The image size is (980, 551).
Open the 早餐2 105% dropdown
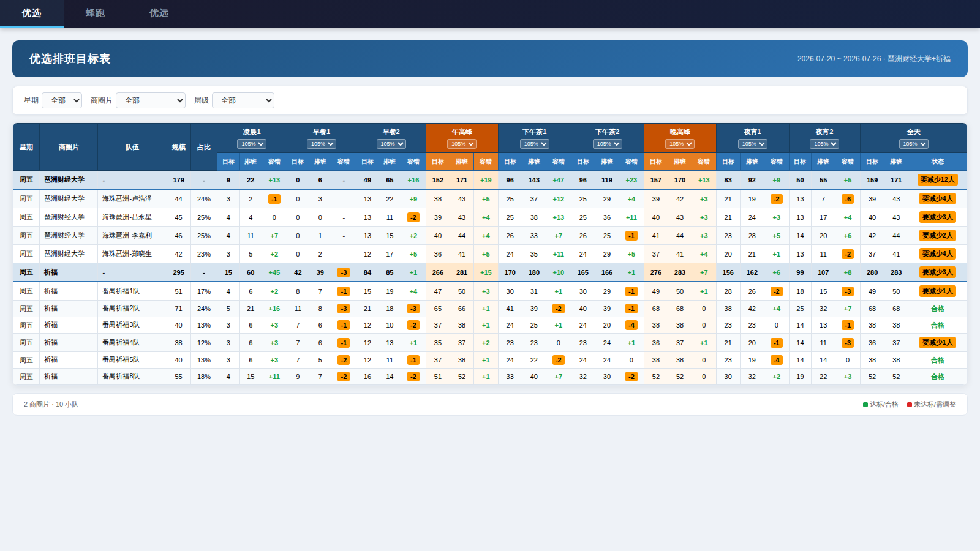pos(391,144)
